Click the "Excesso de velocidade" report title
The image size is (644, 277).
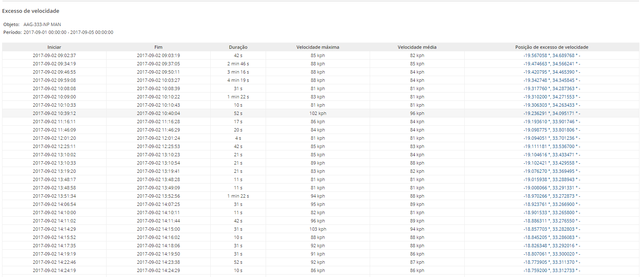tap(31, 11)
